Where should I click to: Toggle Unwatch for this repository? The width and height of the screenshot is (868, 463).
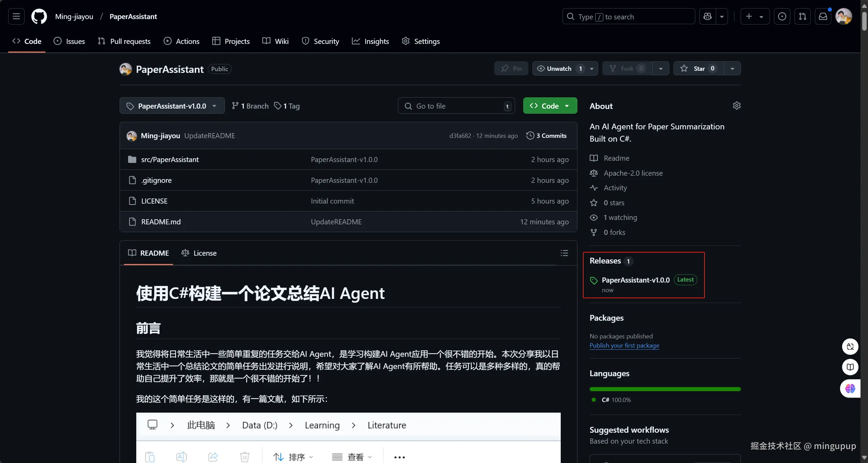(x=559, y=68)
